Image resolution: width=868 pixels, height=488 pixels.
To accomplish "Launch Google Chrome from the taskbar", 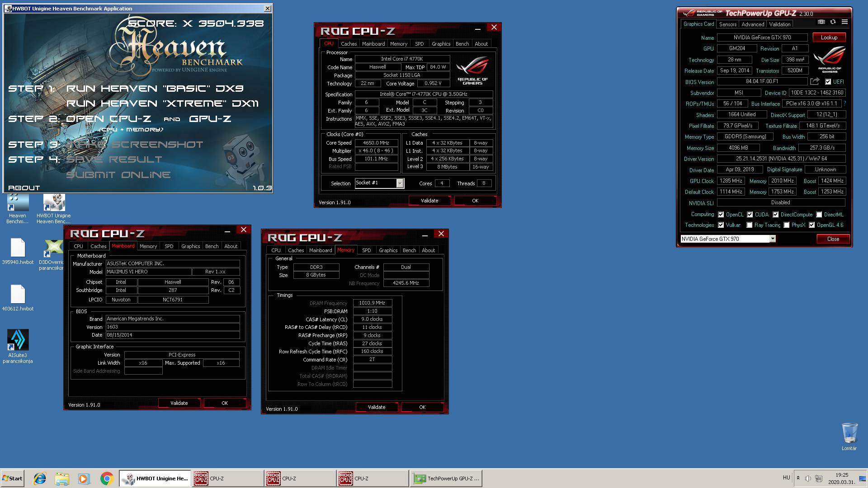I will [107, 479].
